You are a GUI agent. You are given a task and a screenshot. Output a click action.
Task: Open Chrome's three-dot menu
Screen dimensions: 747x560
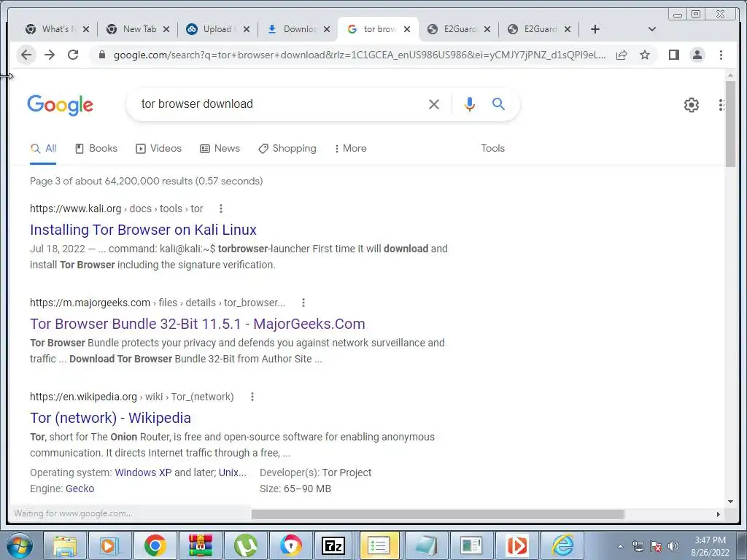coord(721,55)
